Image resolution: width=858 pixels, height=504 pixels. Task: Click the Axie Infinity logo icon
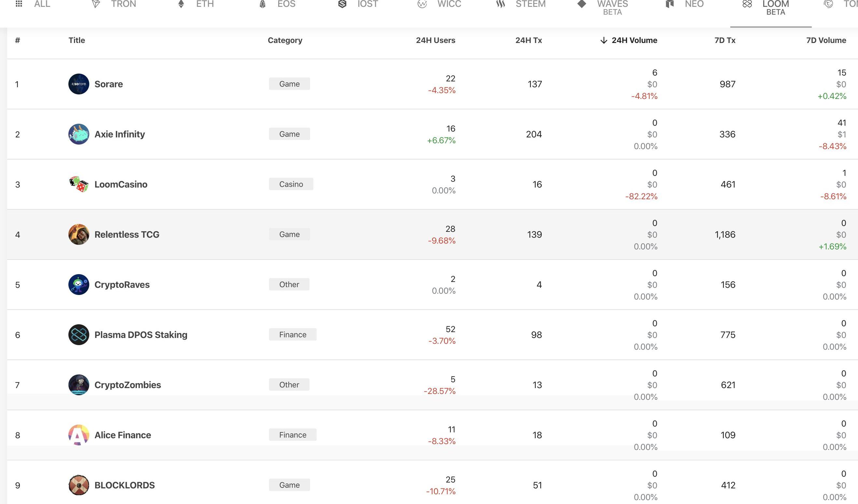tap(79, 134)
